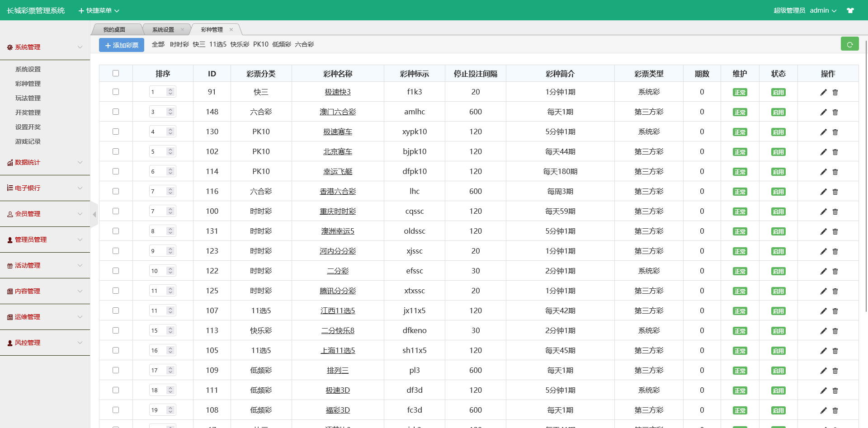Viewport: 868px width, 428px height.
Task: Switch to the 我的桌面 tab
Action: click(x=114, y=30)
